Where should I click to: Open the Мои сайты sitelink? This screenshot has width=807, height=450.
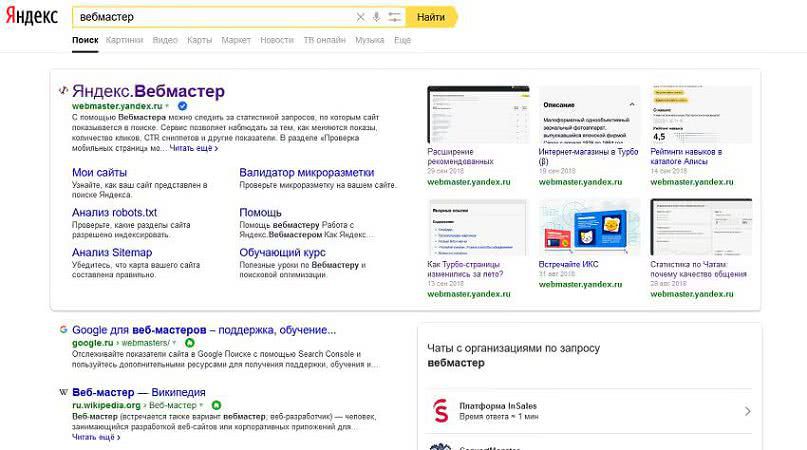tap(99, 172)
